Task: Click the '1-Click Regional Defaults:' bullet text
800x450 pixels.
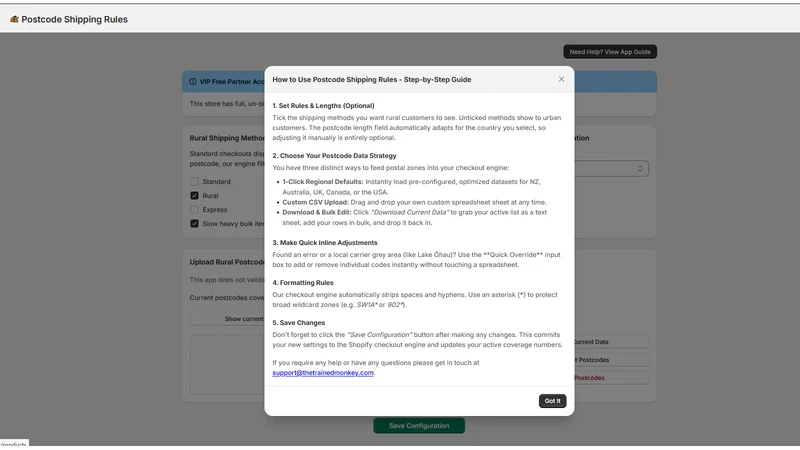Action: 323,182
